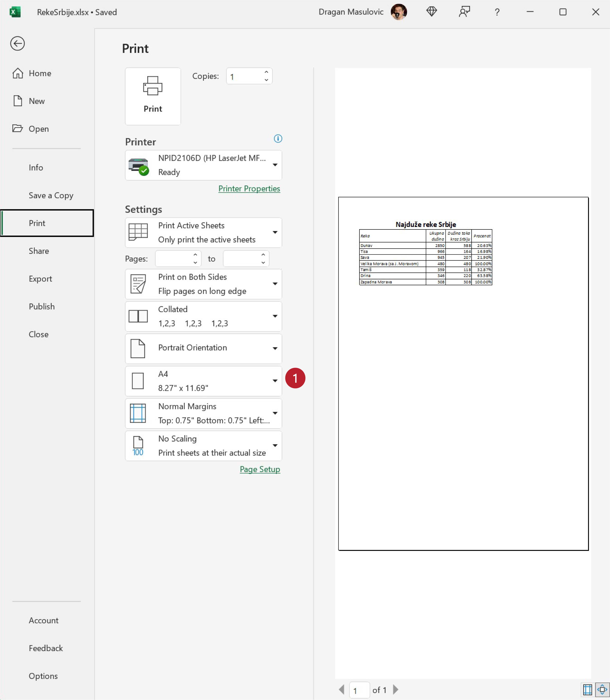The width and height of the screenshot is (610, 700).
Task: Click the Page Setup link
Action: click(x=260, y=469)
